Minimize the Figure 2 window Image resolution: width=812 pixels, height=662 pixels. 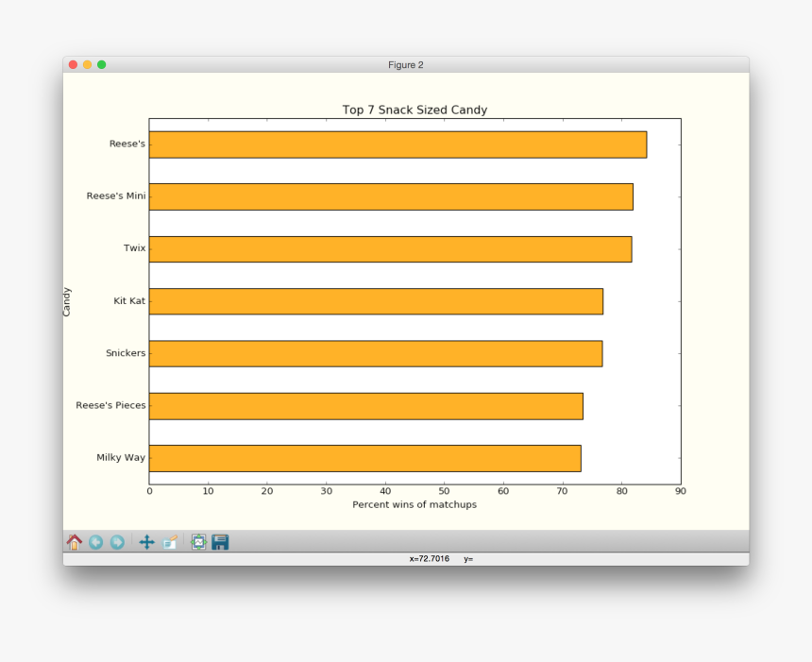(x=88, y=65)
